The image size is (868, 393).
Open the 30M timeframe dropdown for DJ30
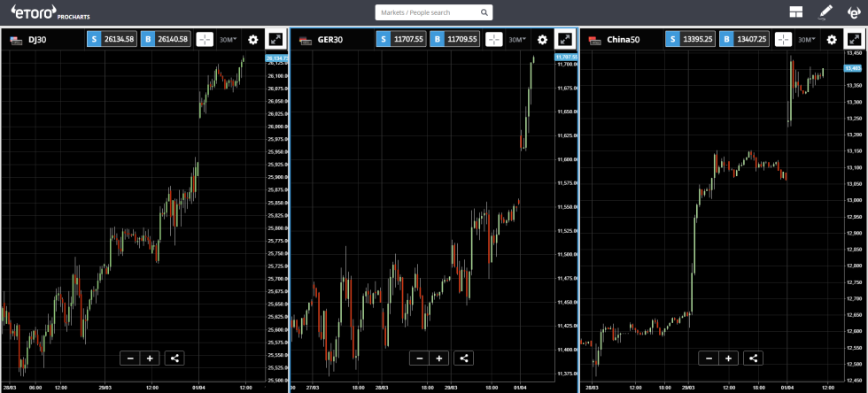coord(228,40)
